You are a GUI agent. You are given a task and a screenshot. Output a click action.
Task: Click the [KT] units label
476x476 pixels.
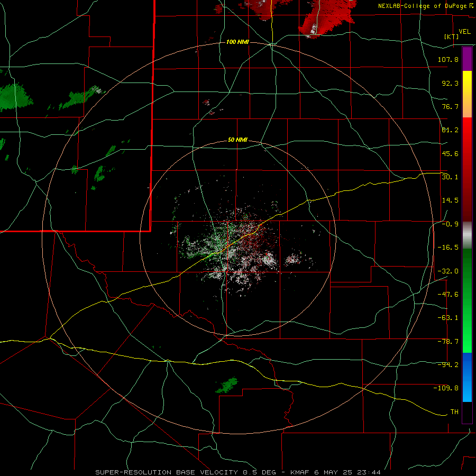(x=452, y=36)
